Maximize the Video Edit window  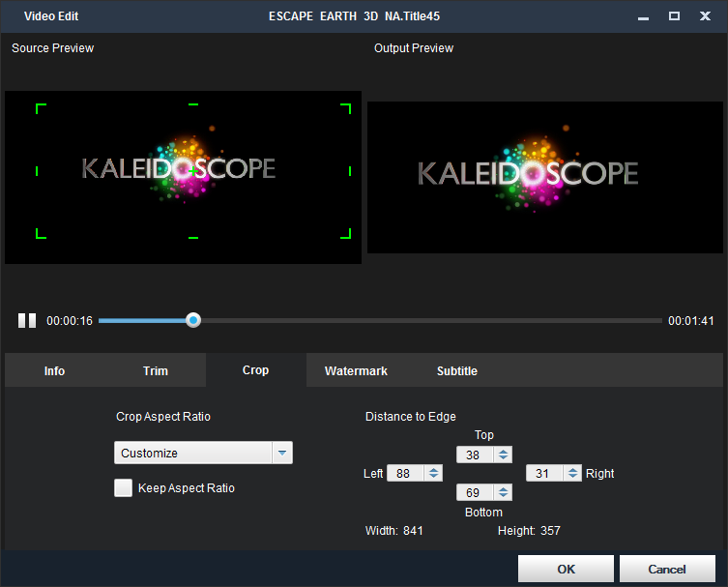pos(674,16)
